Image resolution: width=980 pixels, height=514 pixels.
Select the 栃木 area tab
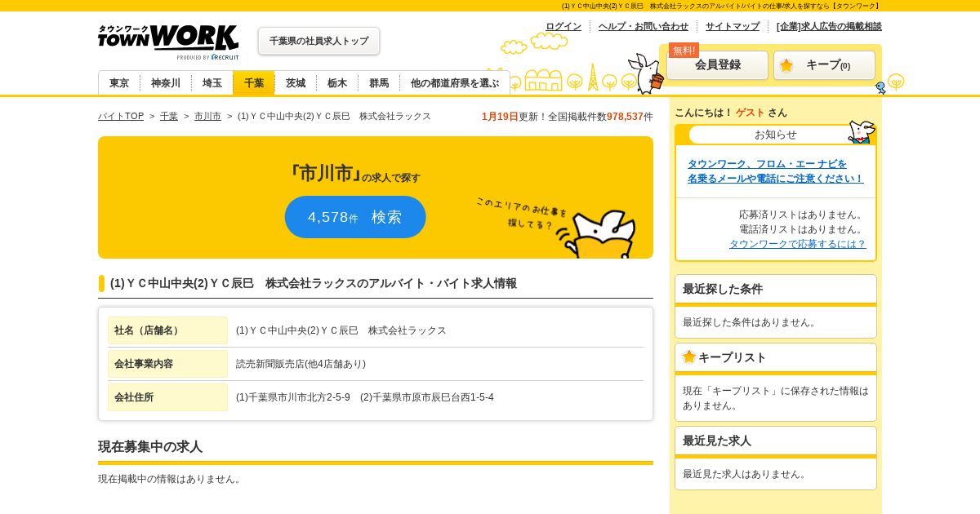[337, 83]
